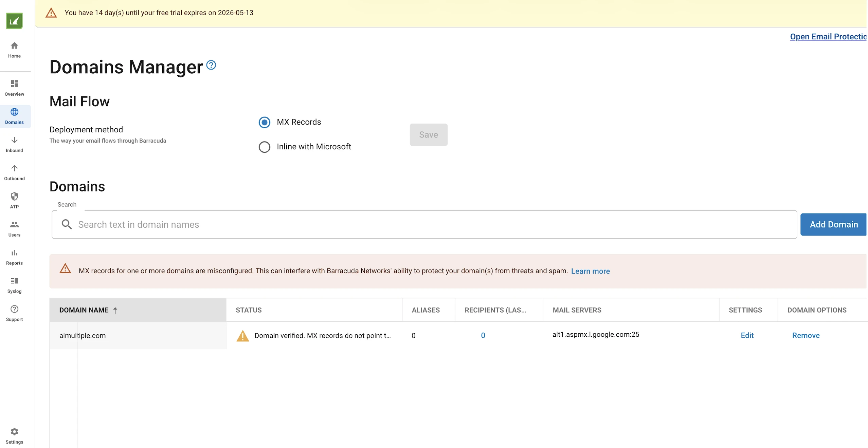Open the Support question mark icon

point(14,309)
